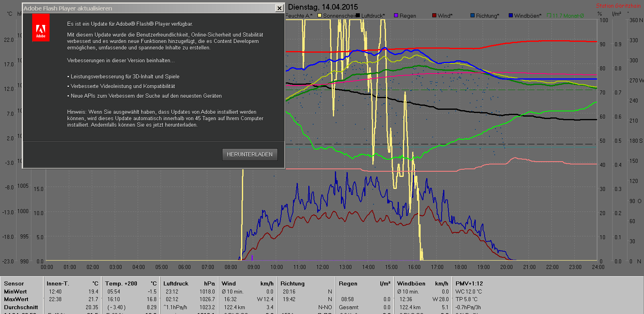Click the red Station Göritzhain label
This screenshot has height=314, width=644.
[618, 6]
